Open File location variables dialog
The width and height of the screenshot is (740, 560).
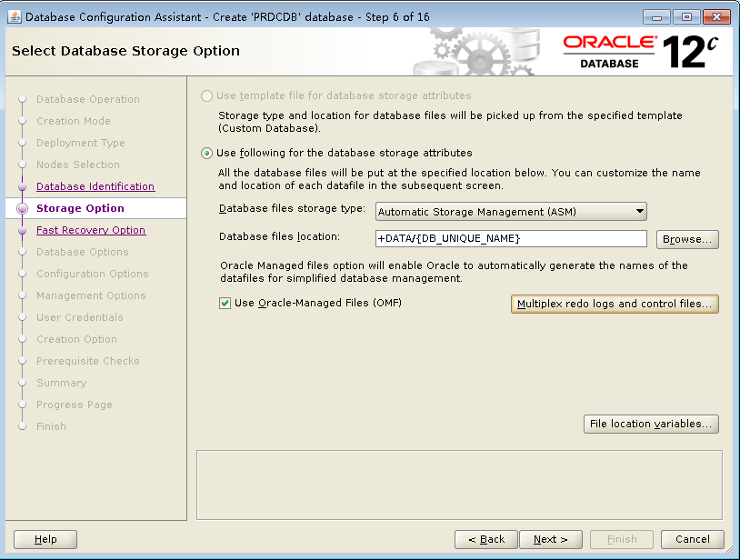click(x=651, y=424)
